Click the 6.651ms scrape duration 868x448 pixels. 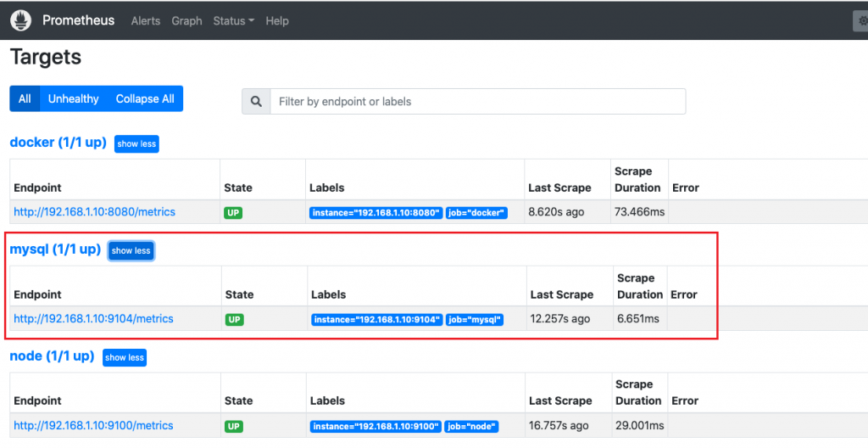[x=638, y=319]
